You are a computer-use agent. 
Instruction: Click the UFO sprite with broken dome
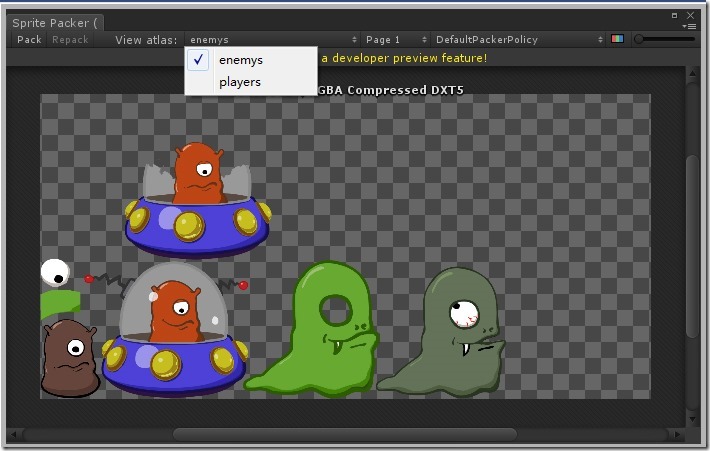click(198, 201)
